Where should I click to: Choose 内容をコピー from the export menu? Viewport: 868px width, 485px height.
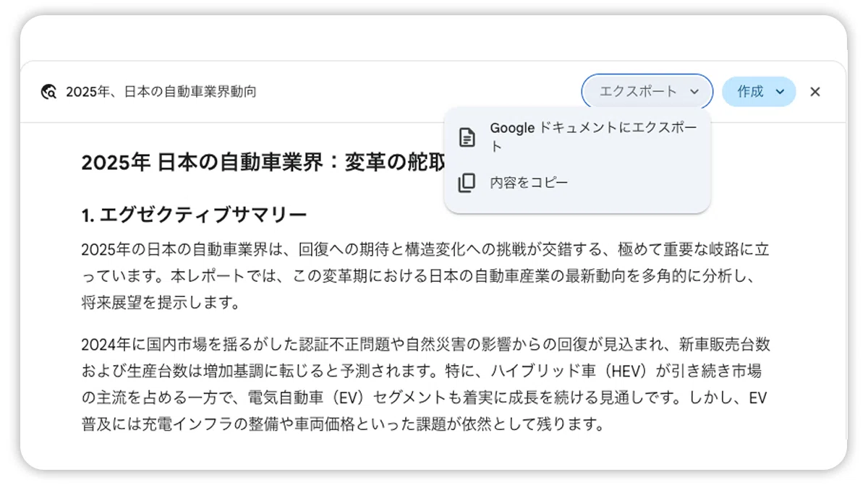tap(577, 183)
